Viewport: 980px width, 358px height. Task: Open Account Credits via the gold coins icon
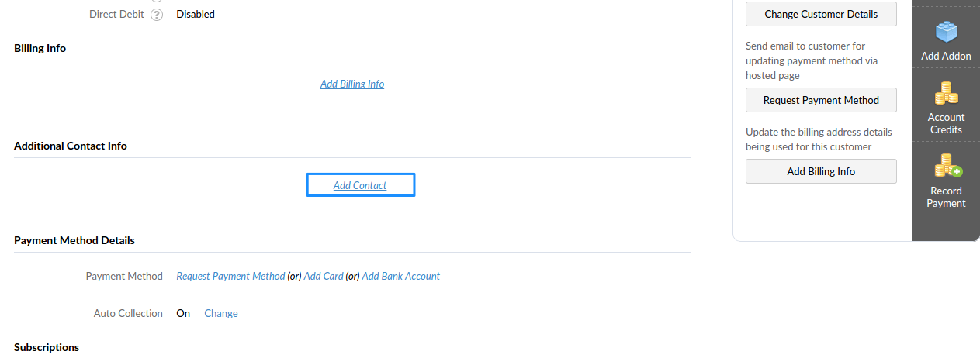[x=946, y=93]
